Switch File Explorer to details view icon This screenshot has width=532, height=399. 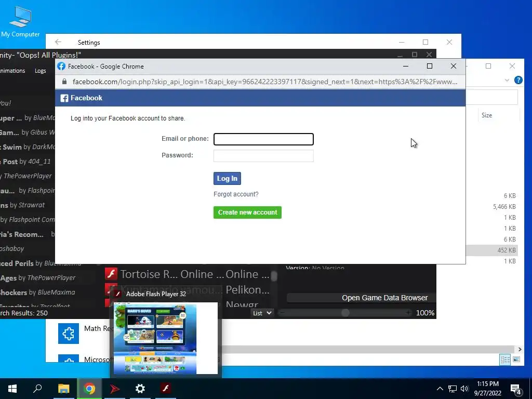pos(505,360)
